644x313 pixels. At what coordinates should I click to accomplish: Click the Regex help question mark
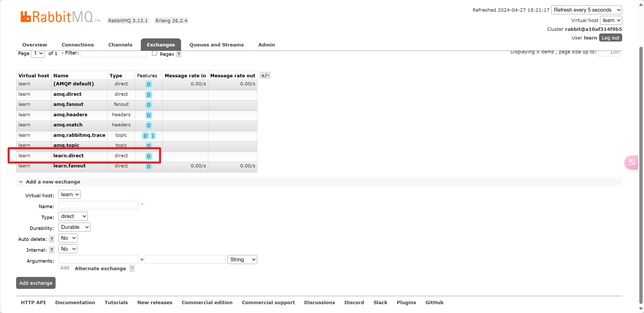tap(179, 54)
